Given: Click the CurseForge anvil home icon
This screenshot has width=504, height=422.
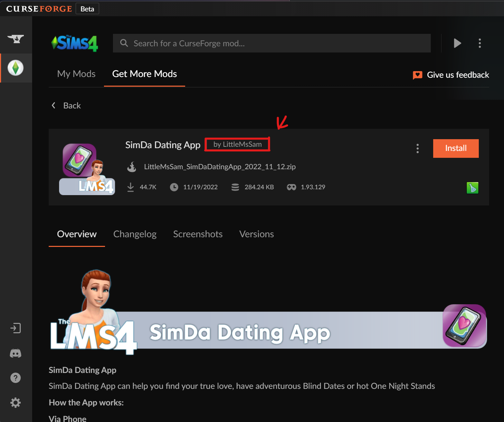Looking at the screenshot, I should pyautogui.click(x=16, y=39).
